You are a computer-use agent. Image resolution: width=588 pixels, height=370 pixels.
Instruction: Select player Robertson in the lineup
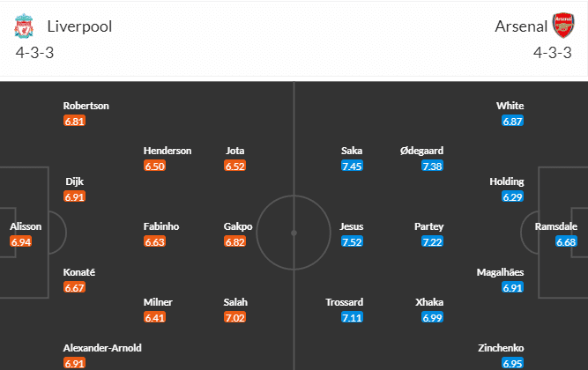tap(86, 106)
